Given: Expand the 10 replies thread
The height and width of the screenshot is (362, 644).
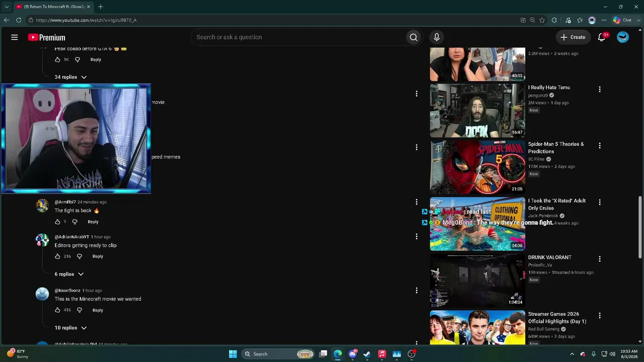Looking at the screenshot, I should [70, 328].
